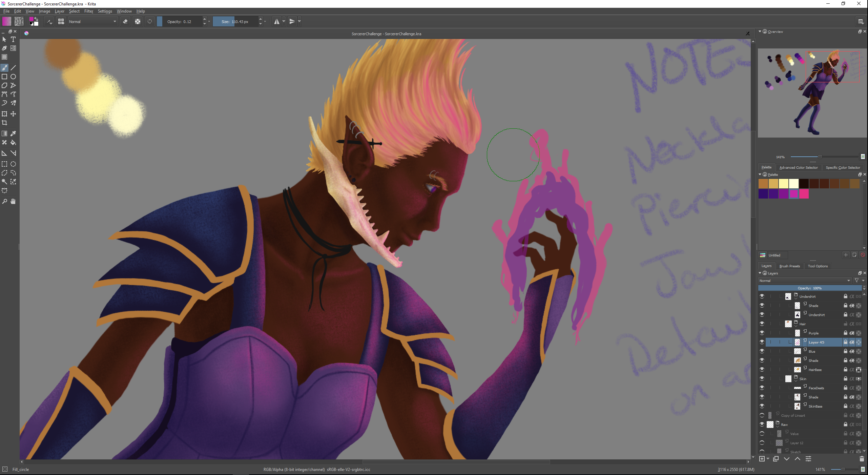Viewport: 868px width, 475px height.
Task: Switch to Advanced Color Selector tab
Action: coord(798,167)
